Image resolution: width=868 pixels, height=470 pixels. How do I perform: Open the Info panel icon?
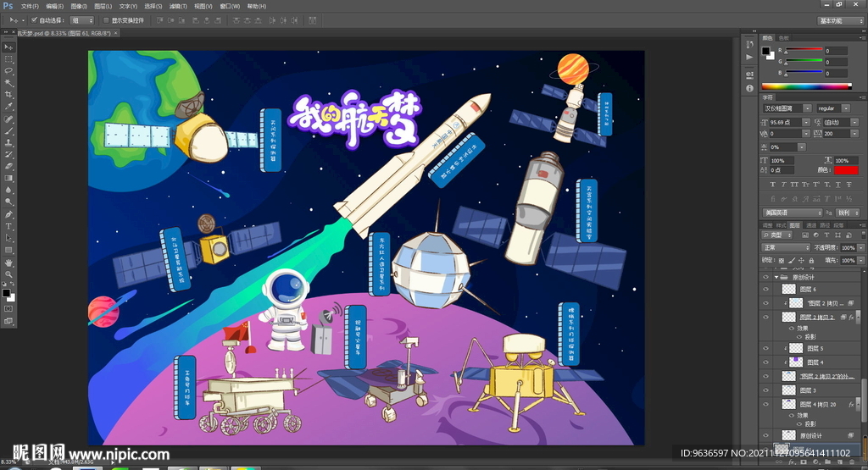[749, 88]
